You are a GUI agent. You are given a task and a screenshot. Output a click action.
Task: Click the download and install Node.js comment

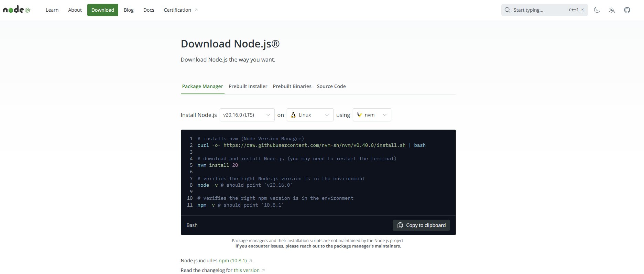coord(297,159)
